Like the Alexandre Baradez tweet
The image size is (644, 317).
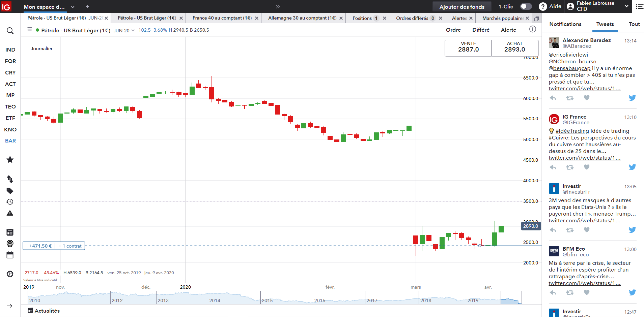pos(587,98)
